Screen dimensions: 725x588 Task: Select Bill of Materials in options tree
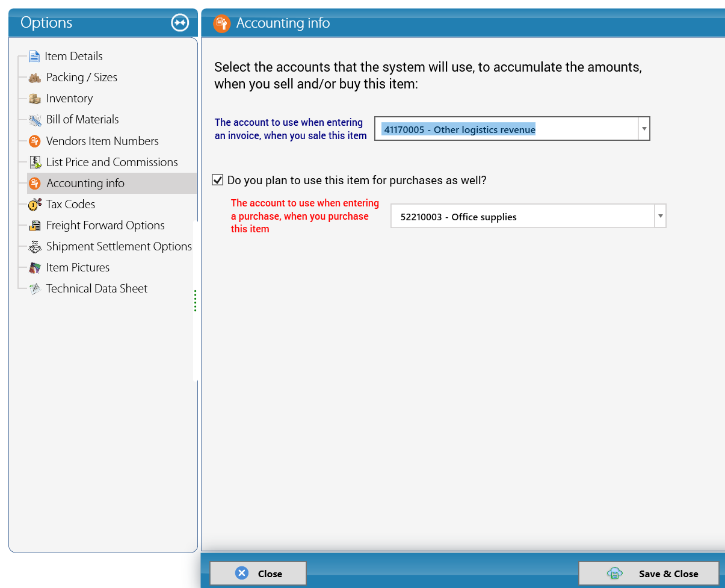[x=82, y=120]
